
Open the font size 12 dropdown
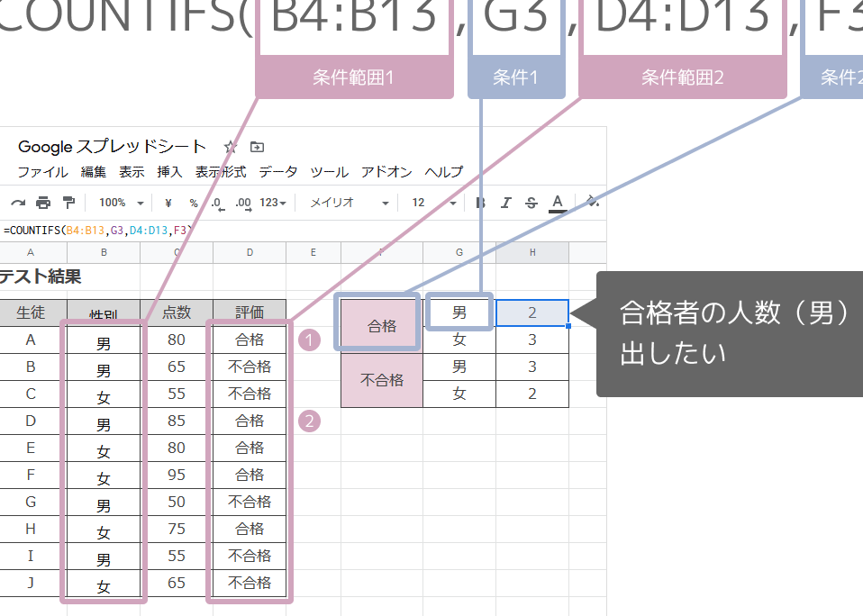pos(434,203)
